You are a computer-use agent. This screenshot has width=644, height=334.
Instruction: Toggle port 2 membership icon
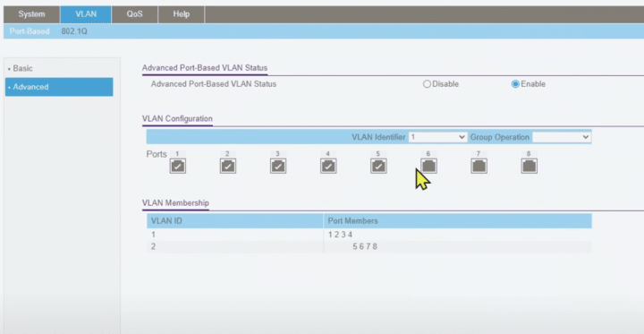tap(228, 166)
